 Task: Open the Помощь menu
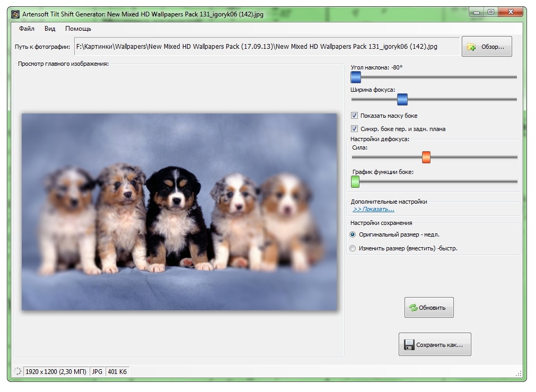(x=78, y=29)
